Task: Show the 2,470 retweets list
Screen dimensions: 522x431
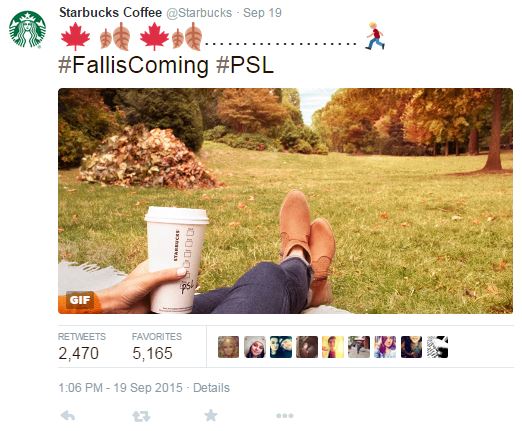Action: pyautogui.click(x=82, y=347)
